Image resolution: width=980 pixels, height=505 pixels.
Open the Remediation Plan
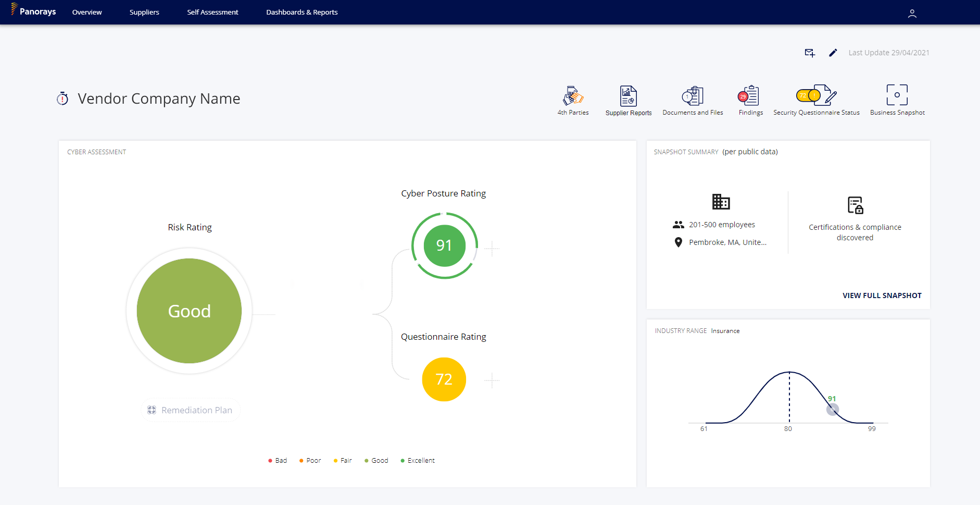[190, 410]
